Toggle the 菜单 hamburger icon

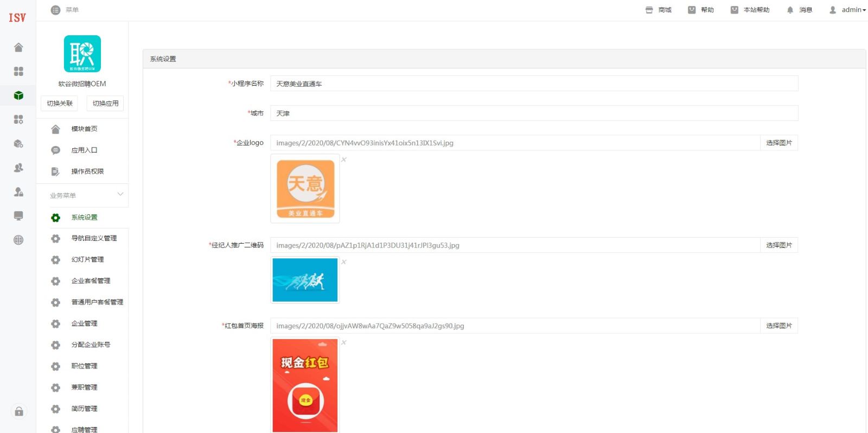click(55, 10)
